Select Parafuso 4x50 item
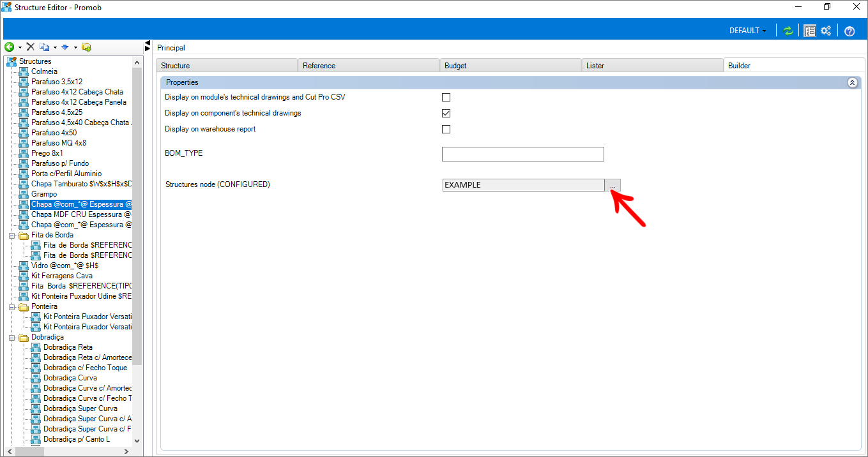This screenshot has width=868, height=457. click(x=54, y=133)
